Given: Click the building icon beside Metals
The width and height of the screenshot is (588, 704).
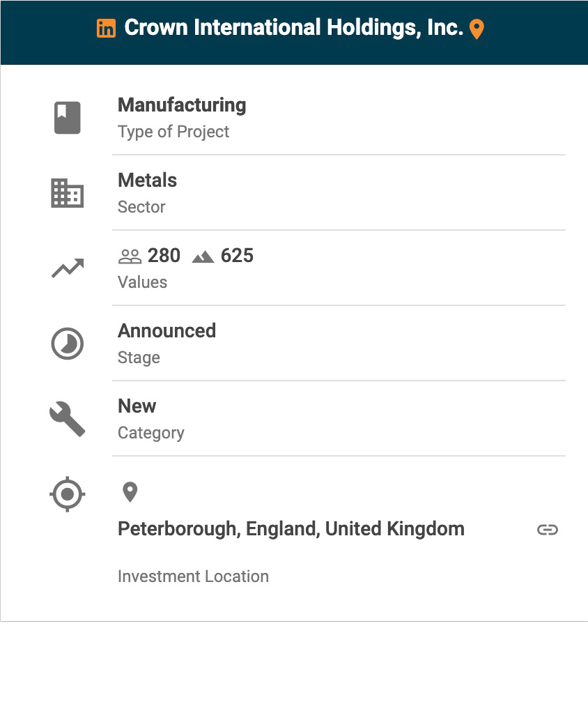Looking at the screenshot, I should (68, 193).
